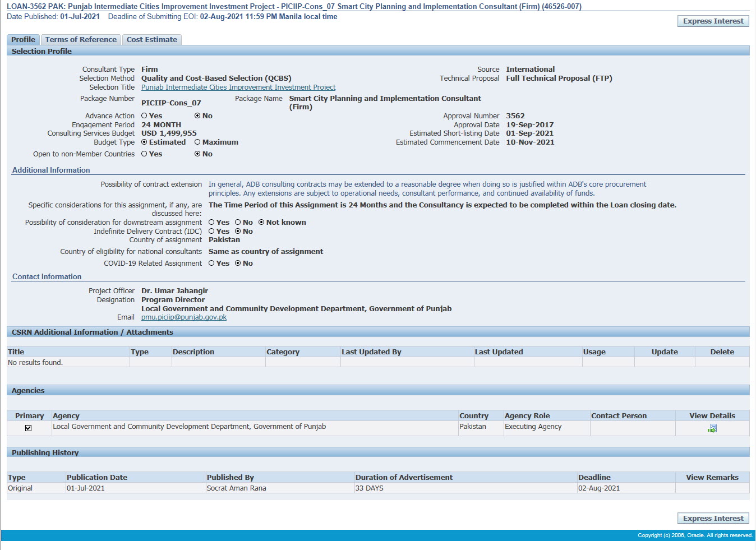
Task: Toggle the Primary checkbox for the agency
Action: pyautogui.click(x=29, y=428)
